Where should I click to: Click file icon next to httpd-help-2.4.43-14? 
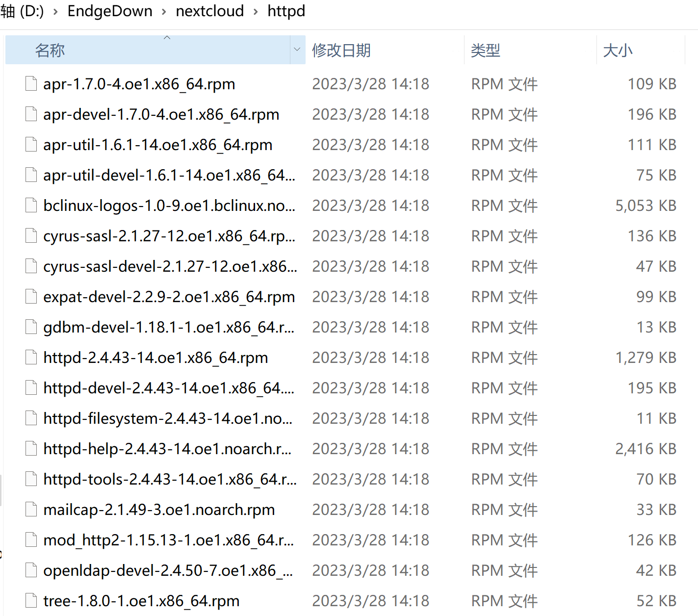click(31, 449)
